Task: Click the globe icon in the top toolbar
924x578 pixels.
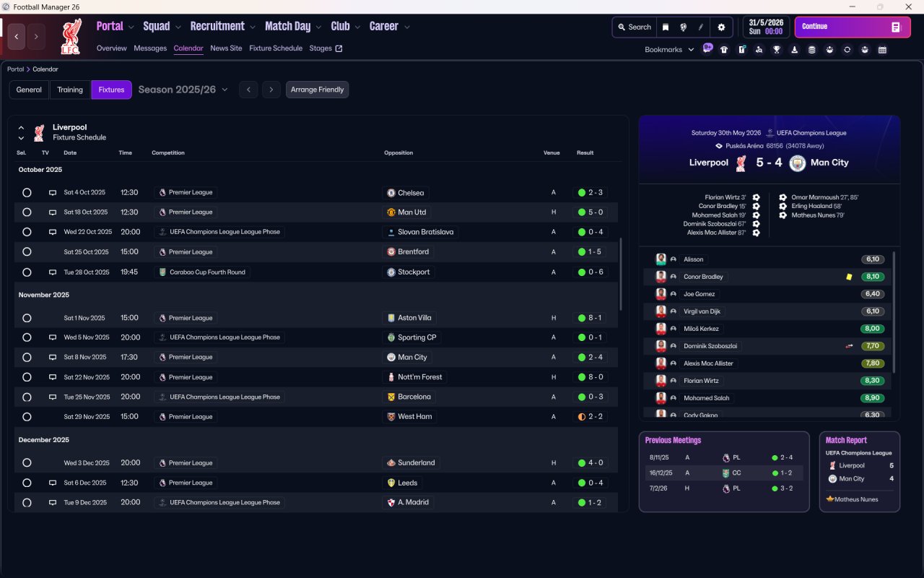Action: [x=683, y=27]
